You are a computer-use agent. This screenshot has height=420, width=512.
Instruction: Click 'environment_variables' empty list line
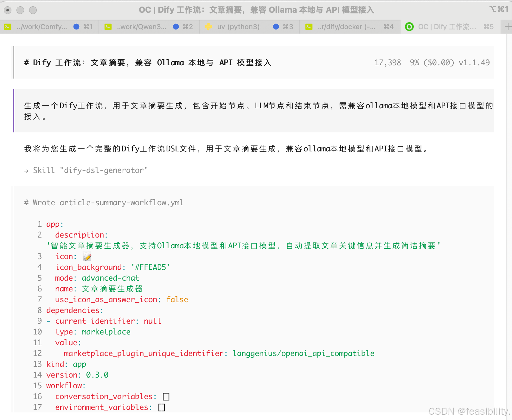[110, 407]
